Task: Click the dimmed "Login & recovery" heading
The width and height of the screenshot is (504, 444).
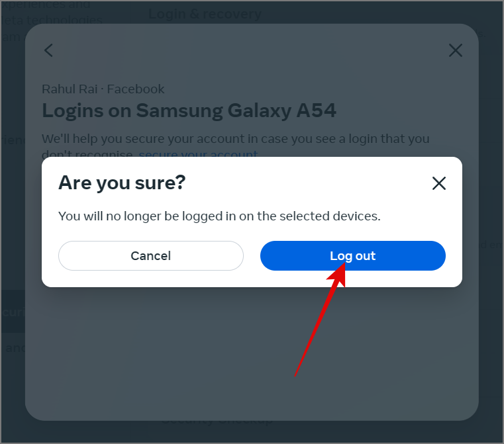Action: (205, 15)
